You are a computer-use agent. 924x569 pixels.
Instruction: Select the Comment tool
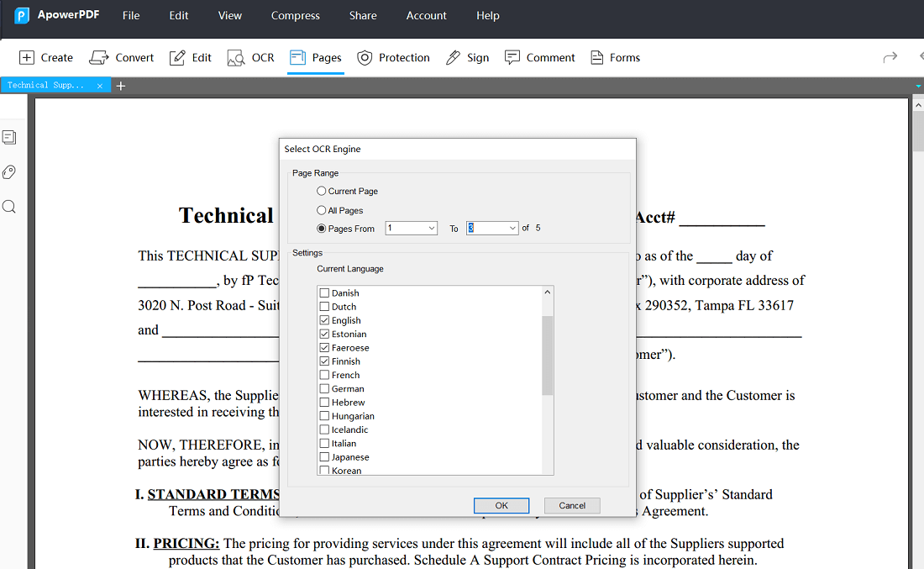click(539, 57)
